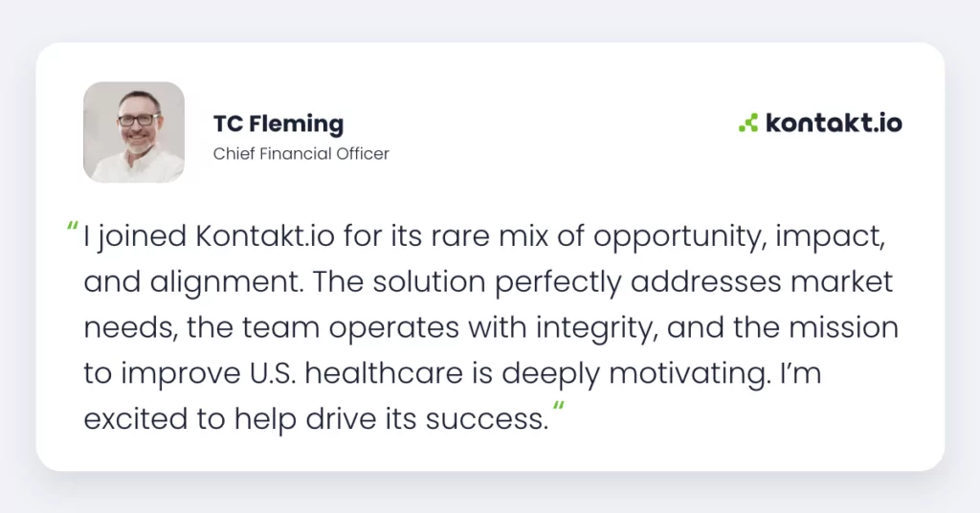This screenshot has width=980, height=513.
Task: Click the Chief Financial Officer title
Action: 301,154
